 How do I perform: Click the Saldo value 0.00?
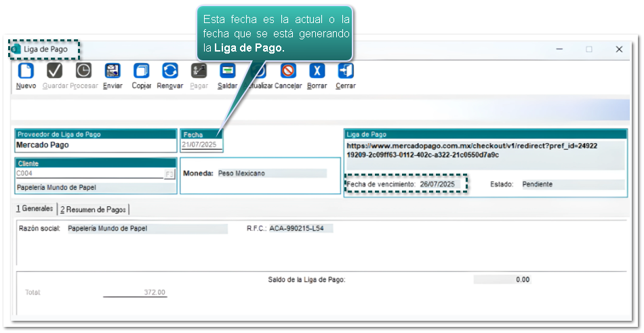point(502,279)
